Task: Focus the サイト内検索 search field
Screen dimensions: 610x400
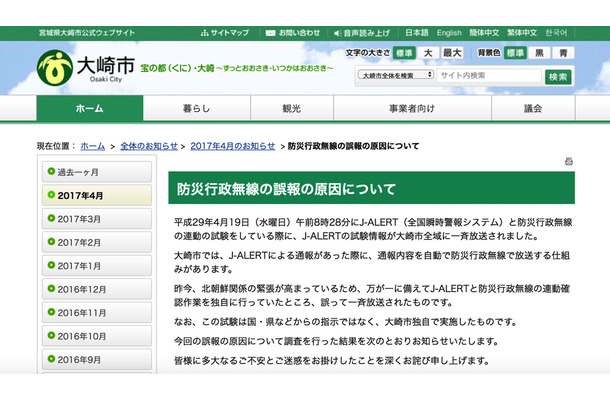Action: [x=489, y=75]
